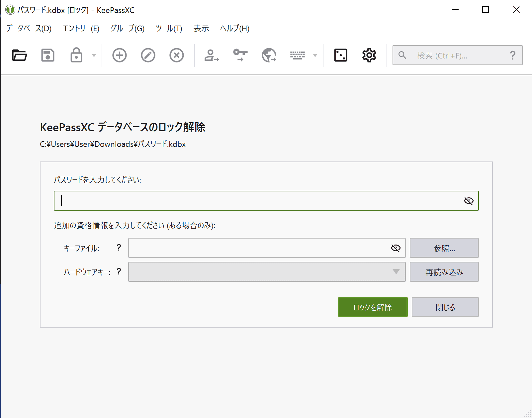This screenshot has height=418, width=532.
Task: Open エントリー(E) menu
Action: [81, 29]
